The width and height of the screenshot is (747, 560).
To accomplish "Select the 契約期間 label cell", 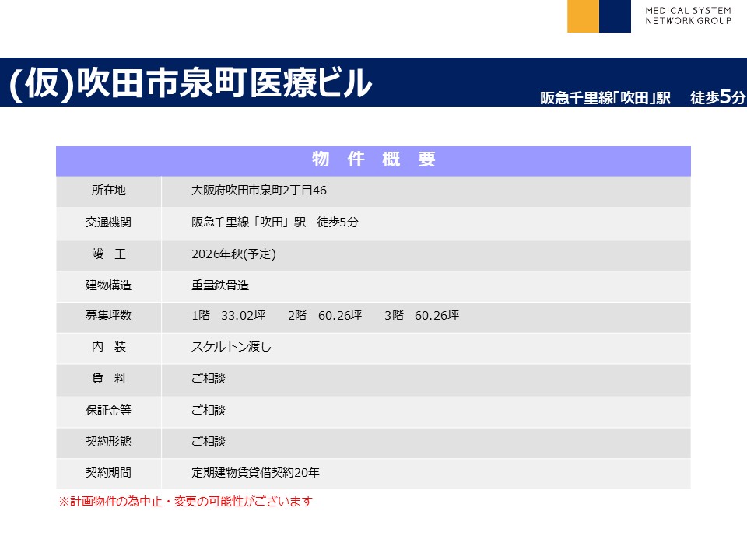I will click(109, 474).
